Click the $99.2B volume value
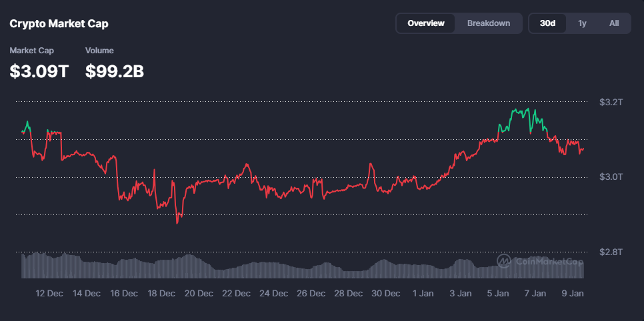This screenshot has height=321, width=644. (x=115, y=71)
